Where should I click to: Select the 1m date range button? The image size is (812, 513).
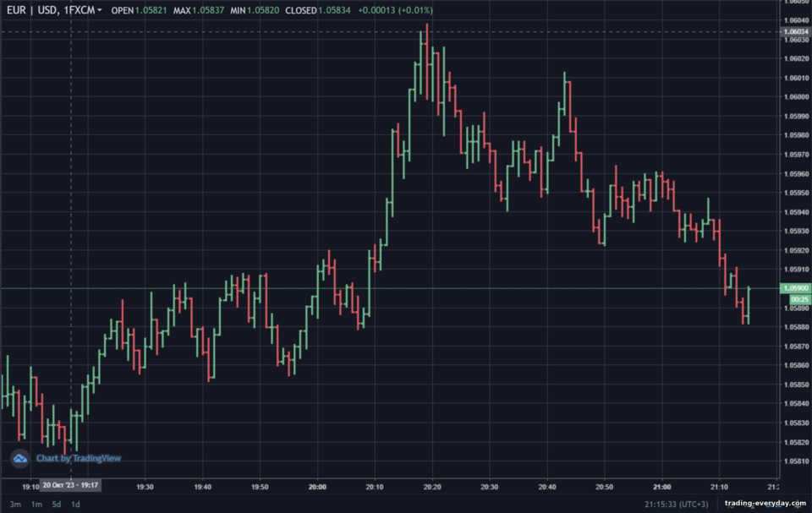(x=36, y=505)
